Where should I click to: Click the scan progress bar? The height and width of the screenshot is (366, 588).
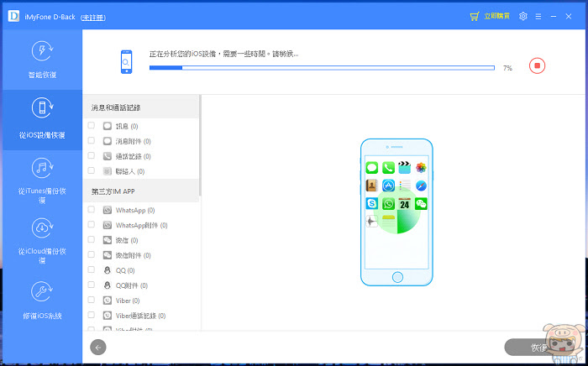(x=322, y=68)
